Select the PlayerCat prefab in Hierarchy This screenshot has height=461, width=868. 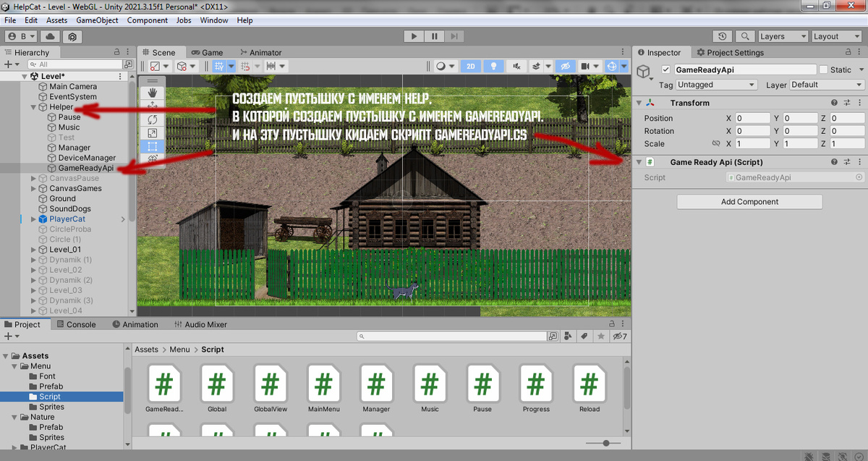67,219
